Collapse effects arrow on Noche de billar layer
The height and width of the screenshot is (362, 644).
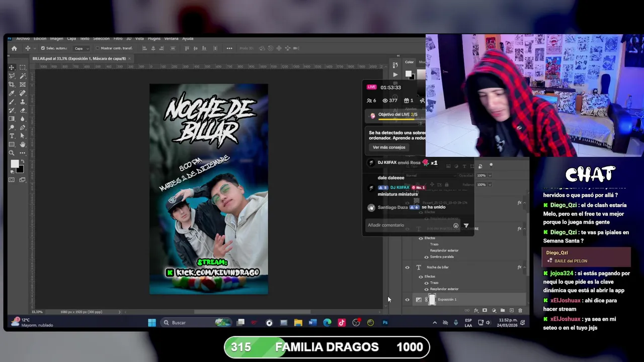pyautogui.click(x=525, y=267)
